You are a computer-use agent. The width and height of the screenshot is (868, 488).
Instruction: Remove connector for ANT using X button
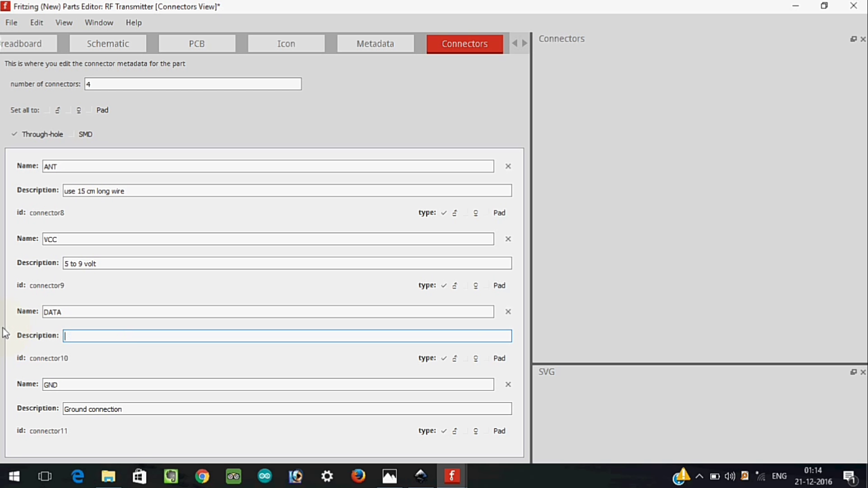tap(508, 166)
